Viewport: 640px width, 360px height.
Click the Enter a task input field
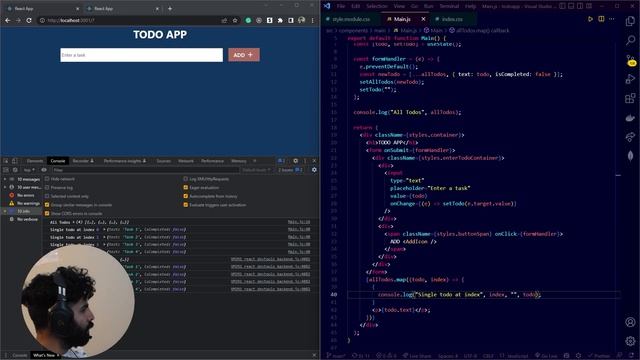[x=142, y=55]
